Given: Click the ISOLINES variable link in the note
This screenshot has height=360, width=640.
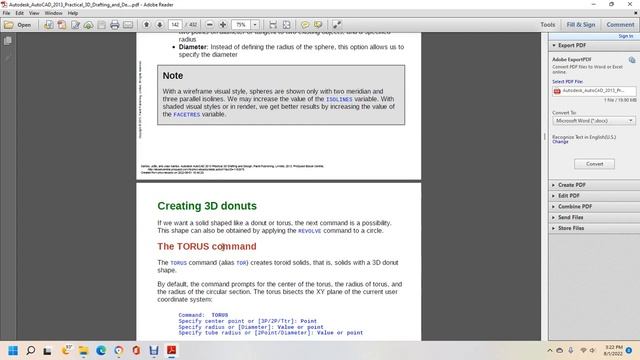Looking at the screenshot, I should (339, 99).
